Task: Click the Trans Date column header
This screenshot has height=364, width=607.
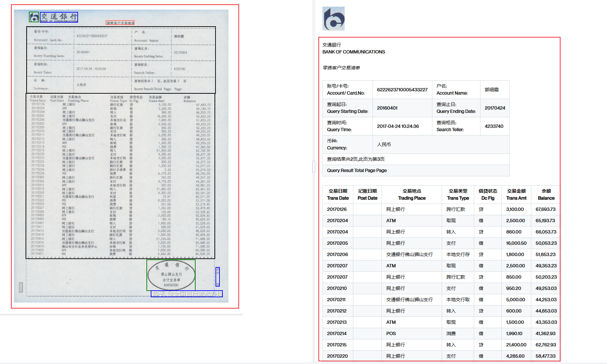Action: pyautogui.click(x=338, y=195)
